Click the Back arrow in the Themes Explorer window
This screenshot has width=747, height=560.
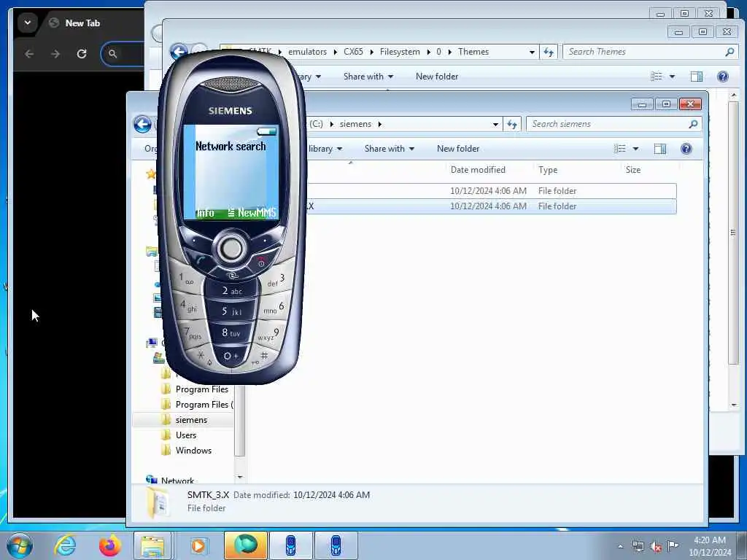179,52
